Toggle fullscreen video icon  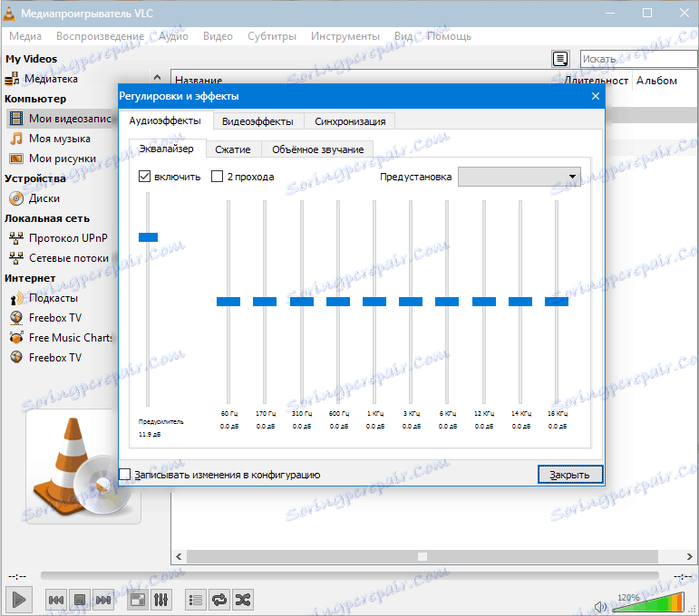(137, 600)
